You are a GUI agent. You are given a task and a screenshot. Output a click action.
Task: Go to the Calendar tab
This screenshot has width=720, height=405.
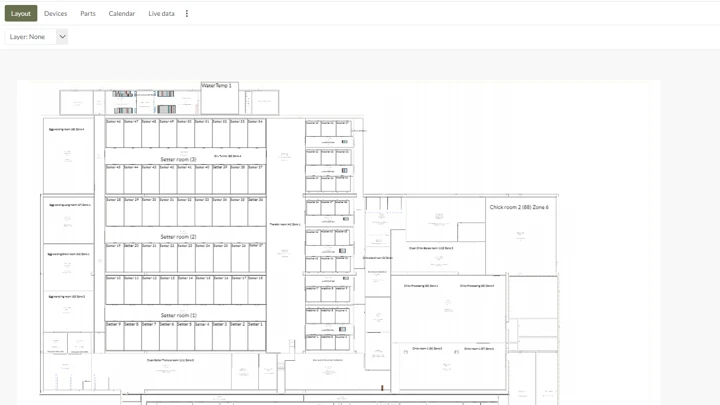coord(122,14)
